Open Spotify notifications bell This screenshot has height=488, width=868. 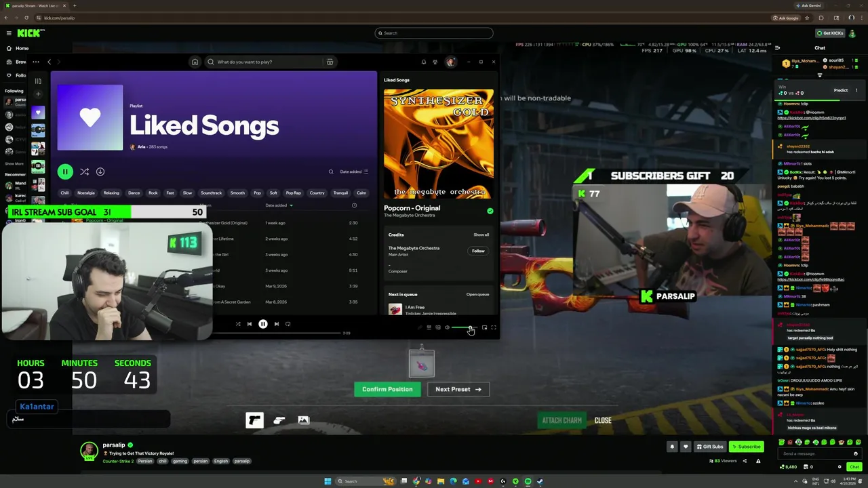[424, 62]
